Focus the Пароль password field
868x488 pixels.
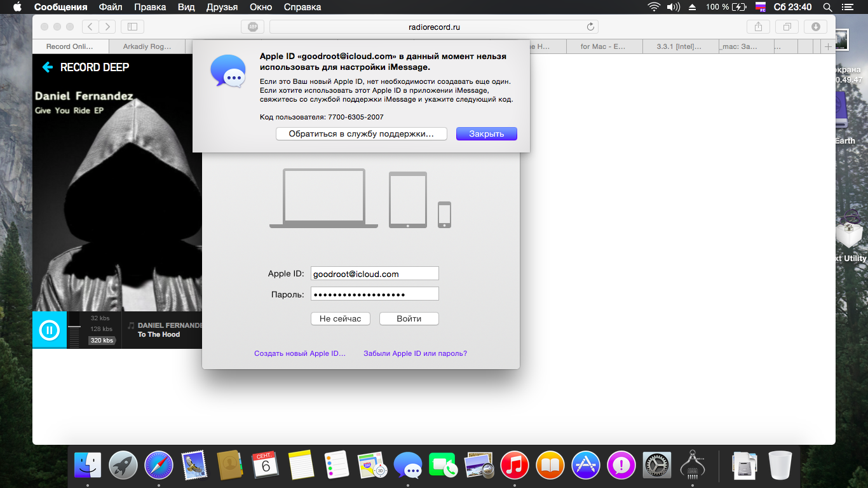click(x=375, y=294)
